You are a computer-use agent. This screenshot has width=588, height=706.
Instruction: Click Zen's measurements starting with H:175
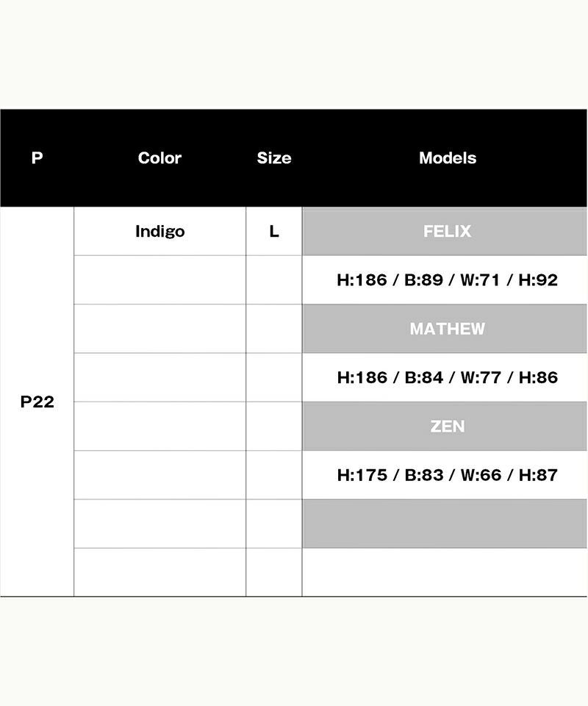447,475
